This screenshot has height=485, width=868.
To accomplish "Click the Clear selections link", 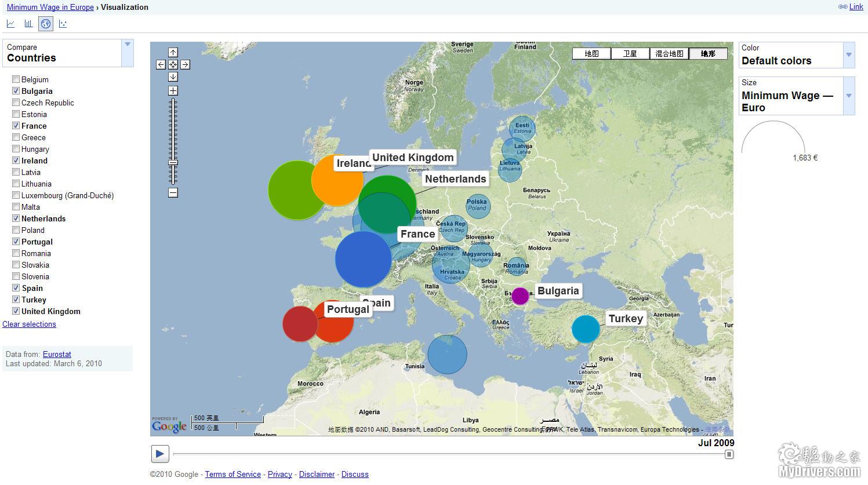I will click(x=29, y=324).
